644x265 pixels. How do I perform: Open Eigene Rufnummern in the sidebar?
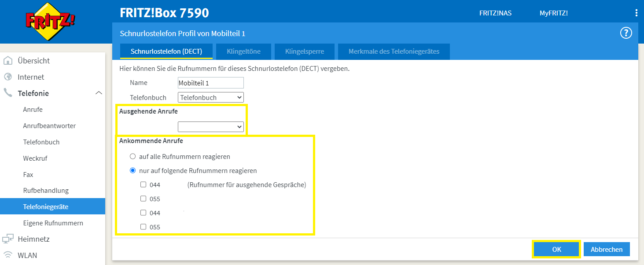(x=53, y=223)
